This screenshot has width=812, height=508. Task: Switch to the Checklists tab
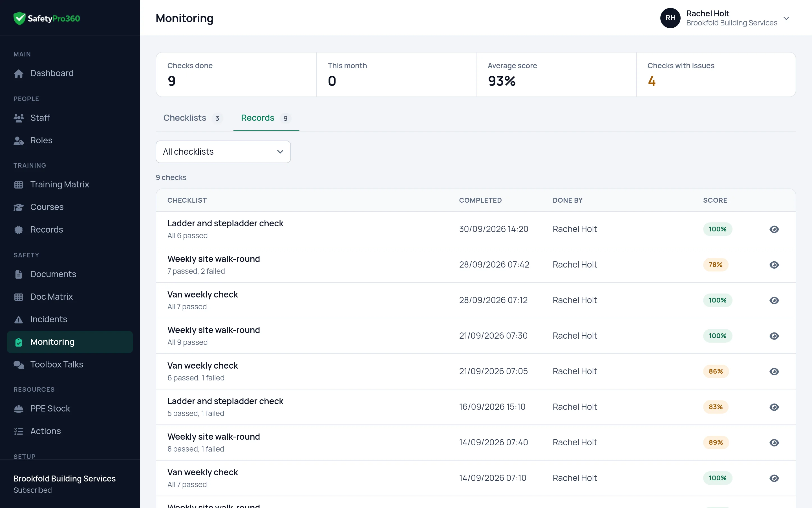pos(193,118)
